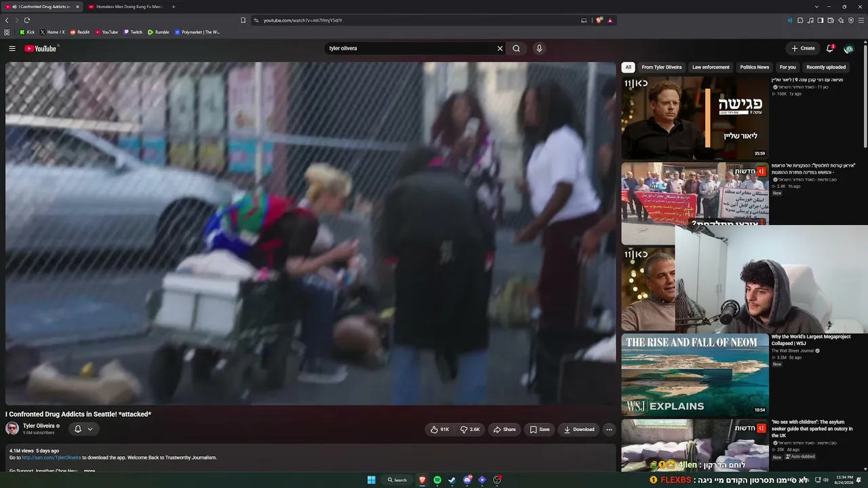Share this video
868x488 pixels.
tap(505, 429)
